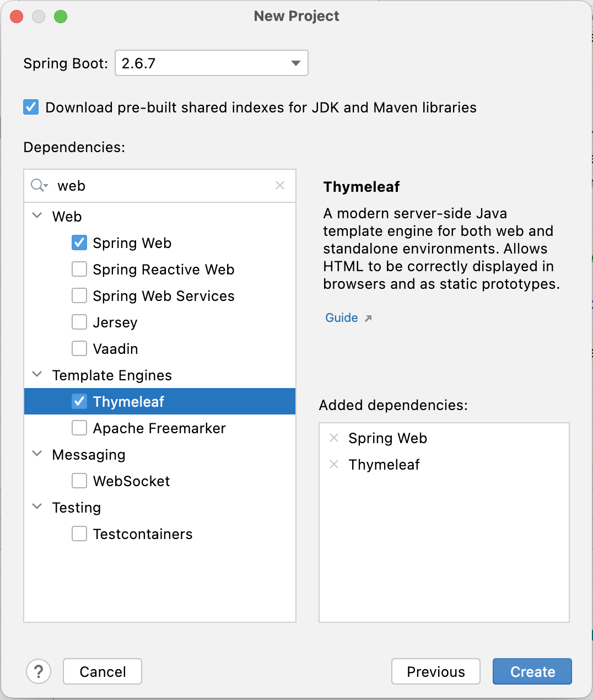
Task: Toggle download pre-built shared indexes option
Action: (31, 107)
